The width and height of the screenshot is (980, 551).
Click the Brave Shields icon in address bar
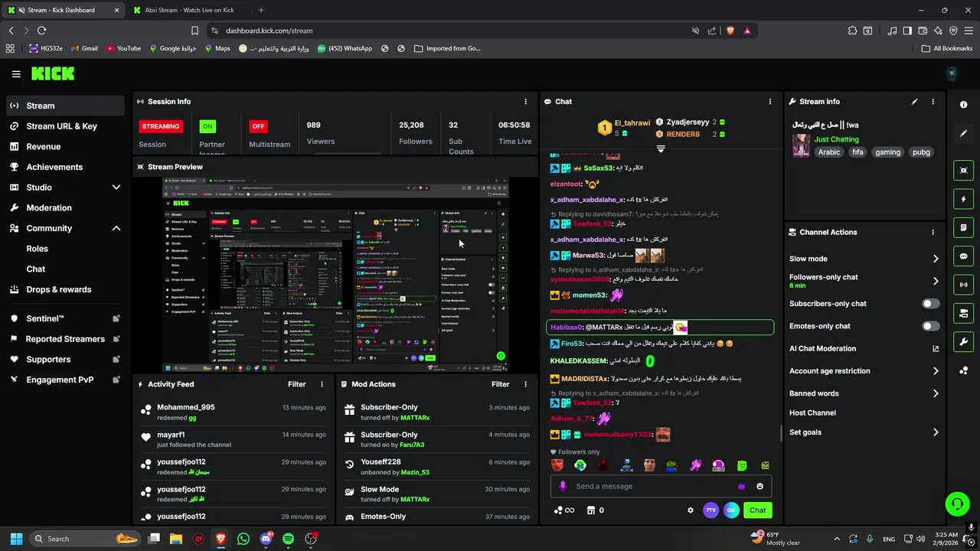click(730, 31)
